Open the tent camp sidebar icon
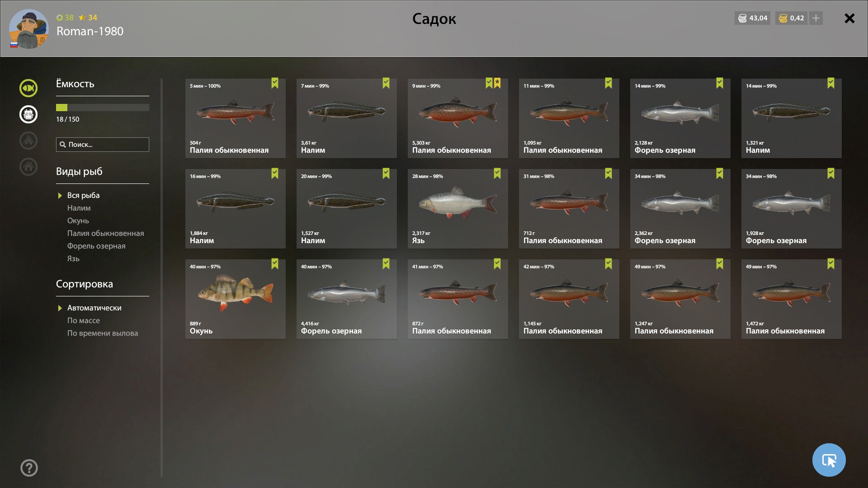This screenshot has height=488, width=868. [28, 141]
